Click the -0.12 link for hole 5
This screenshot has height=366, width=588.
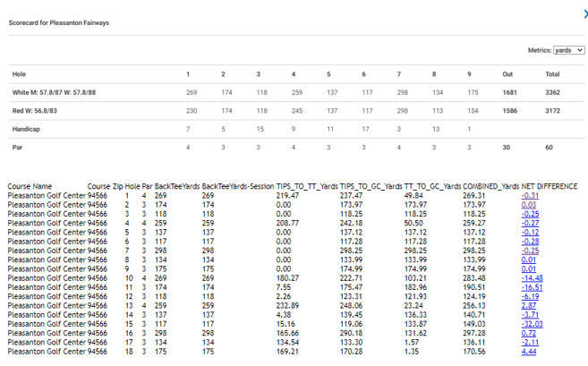coord(530,233)
